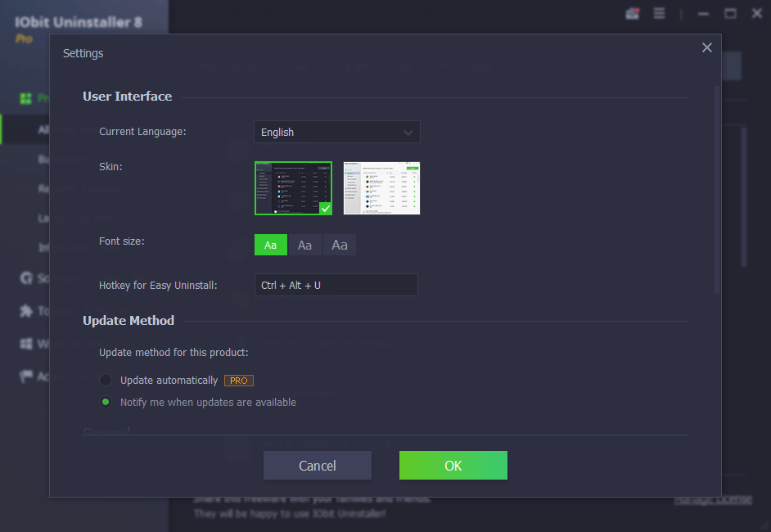Viewport: 771px width, 532px height.
Task: Click the 'Skin:' label
Action: click(x=110, y=167)
